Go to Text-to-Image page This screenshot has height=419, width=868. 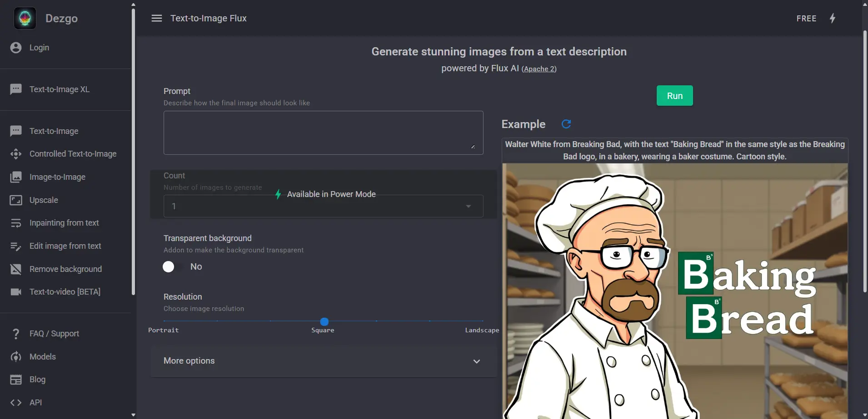[x=54, y=131]
